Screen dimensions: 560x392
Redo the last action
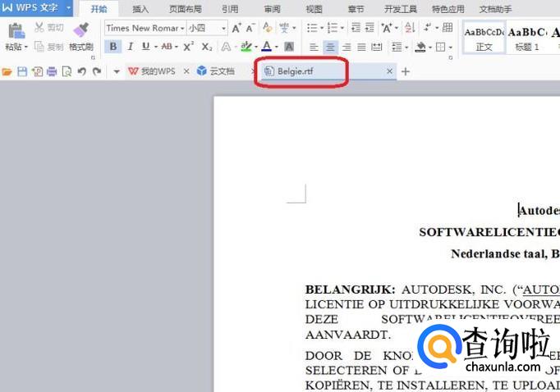point(96,71)
